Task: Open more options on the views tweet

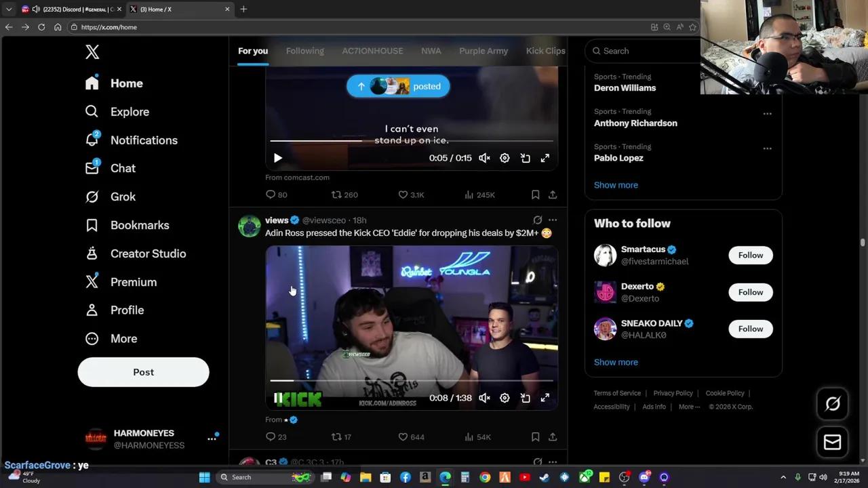Action: pyautogui.click(x=553, y=220)
